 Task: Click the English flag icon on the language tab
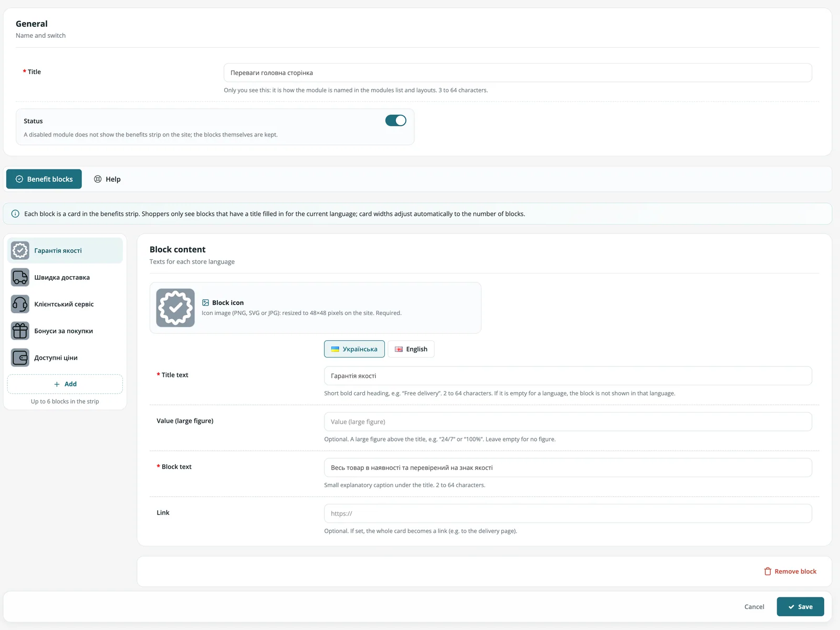coord(398,349)
